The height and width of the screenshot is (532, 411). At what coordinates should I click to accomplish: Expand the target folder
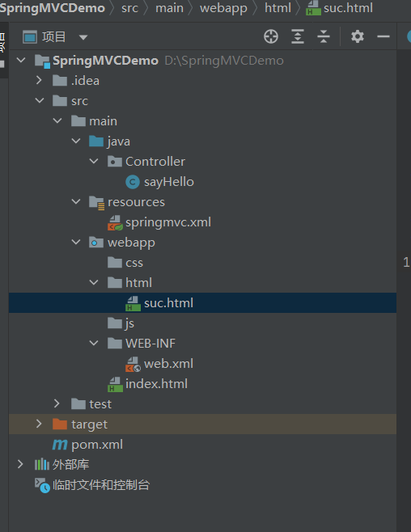coord(39,424)
